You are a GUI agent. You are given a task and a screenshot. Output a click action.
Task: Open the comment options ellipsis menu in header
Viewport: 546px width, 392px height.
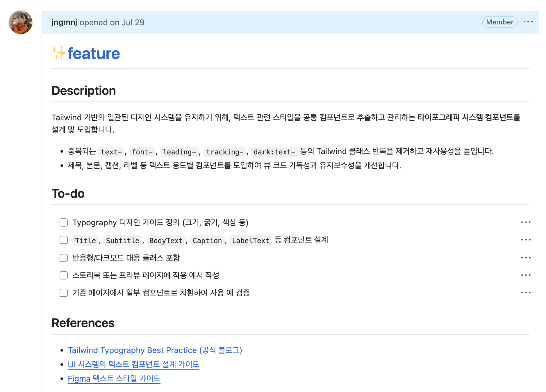[x=528, y=22]
